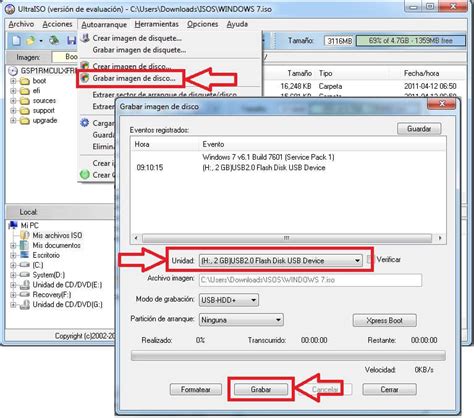Open the Partición de arranque dropdown
This screenshot has height=418, width=474.
(x=241, y=320)
